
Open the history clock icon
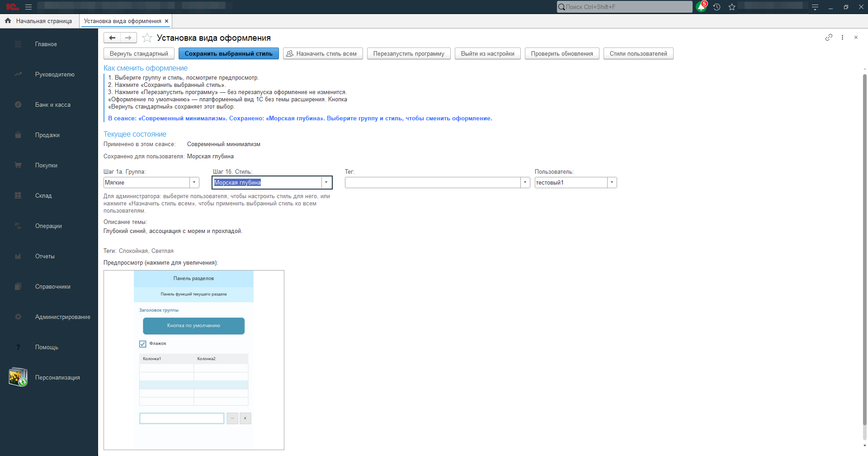(717, 7)
